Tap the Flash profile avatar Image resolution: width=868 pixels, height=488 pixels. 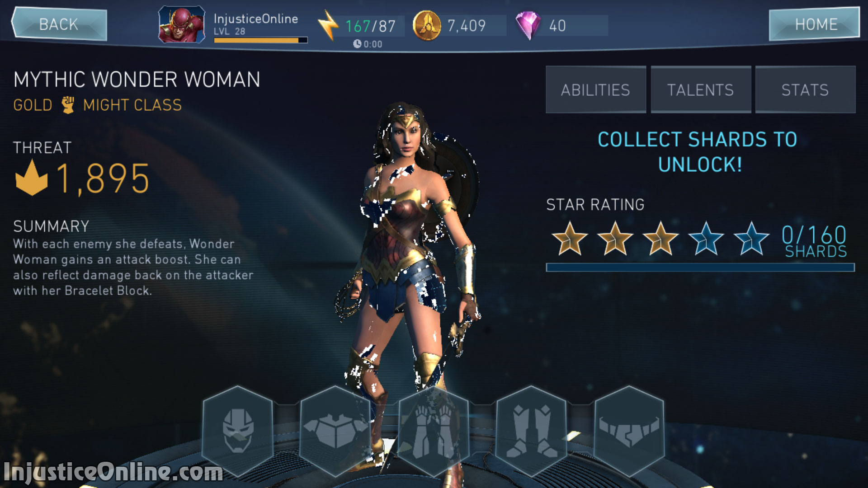pyautogui.click(x=181, y=24)
